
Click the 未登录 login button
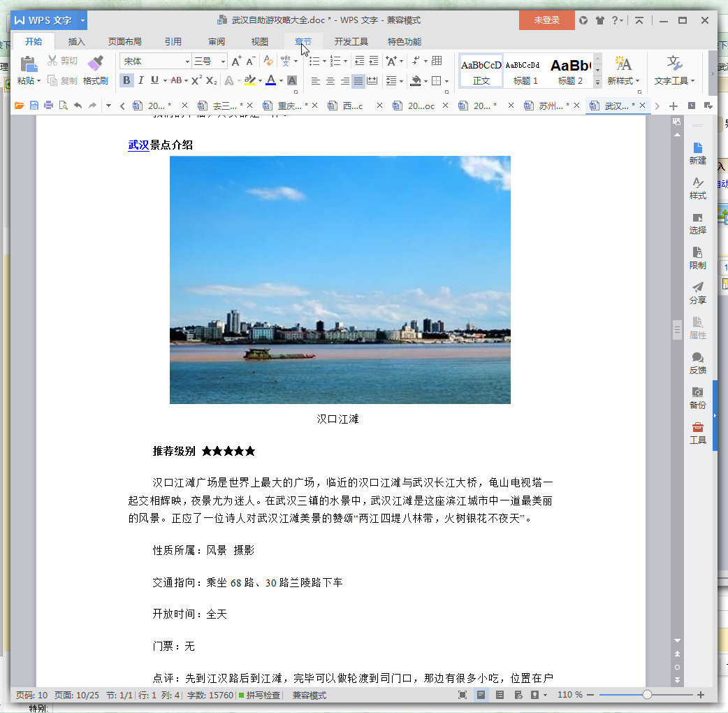(546, 20)
